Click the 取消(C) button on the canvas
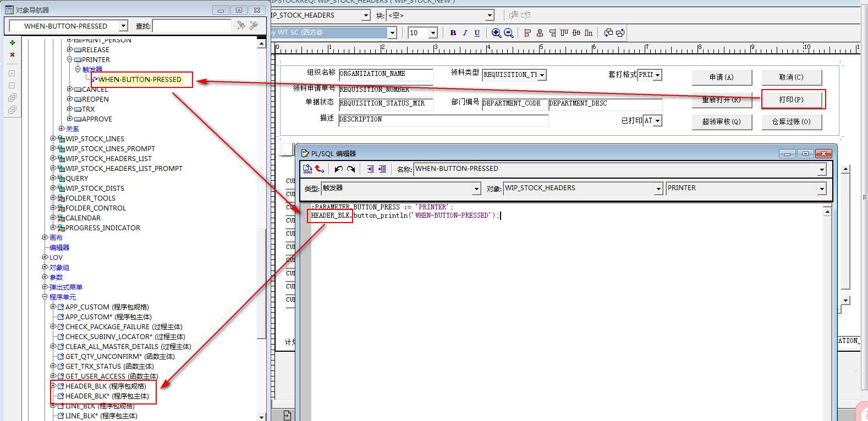Image resolution: width=868 pixels, height=421 pixels. pos(792,77)
